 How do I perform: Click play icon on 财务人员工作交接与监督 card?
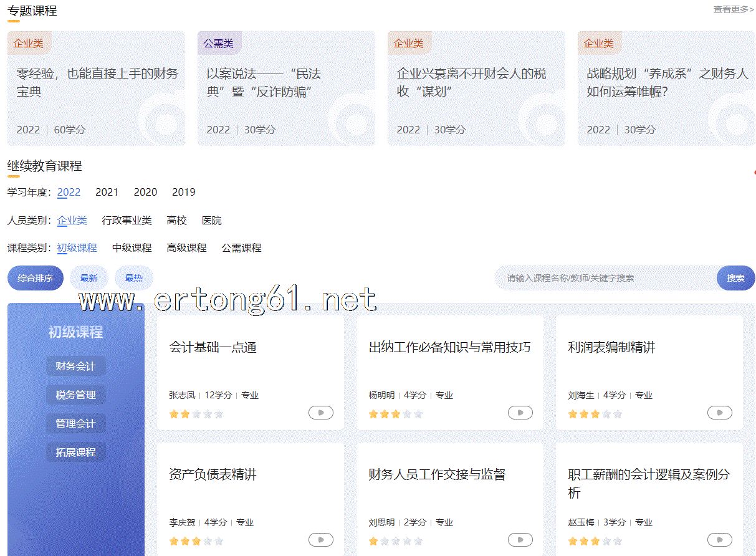[520, 540]
